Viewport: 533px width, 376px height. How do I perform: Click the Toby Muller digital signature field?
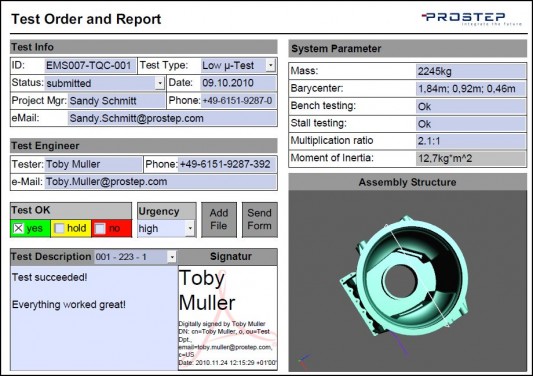[x=227, y=318]
